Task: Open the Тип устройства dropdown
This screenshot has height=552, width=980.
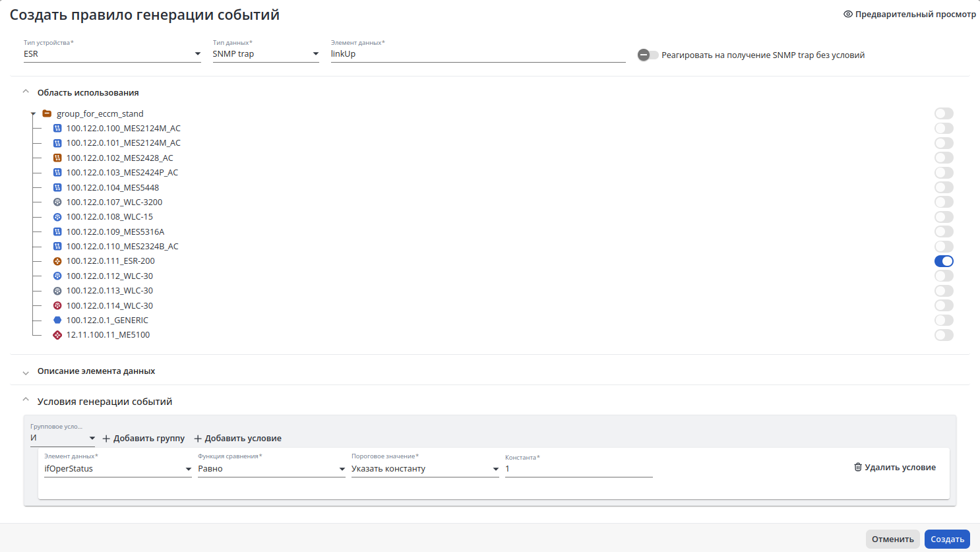Action: point(112,54)
